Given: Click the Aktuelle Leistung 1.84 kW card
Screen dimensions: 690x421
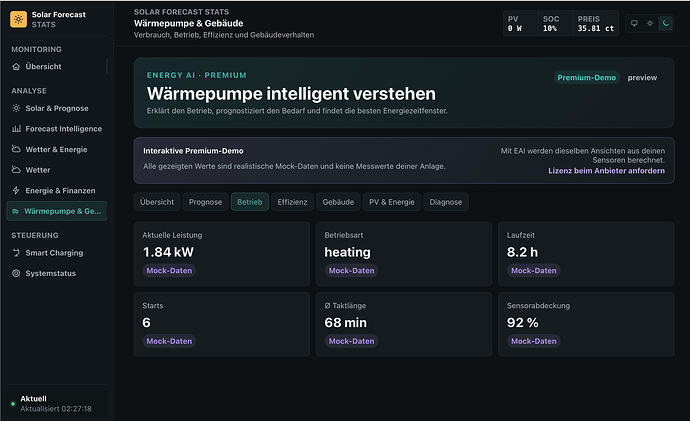Looking at the screenshot, I should tap(222, 254).
